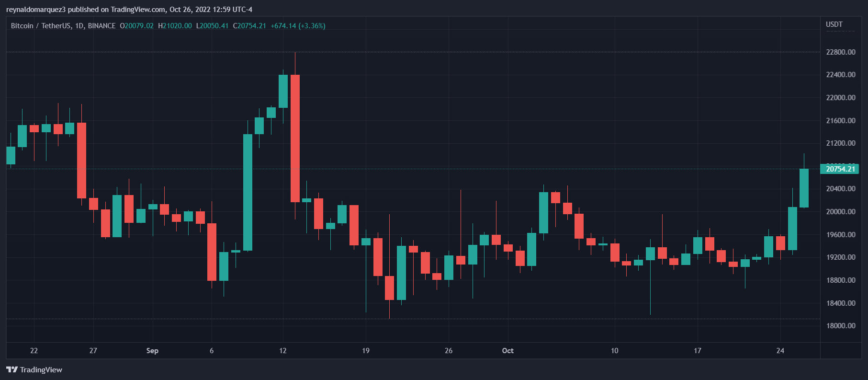Select date 24 on the time axis
The width and height of the screenshot is (868, 380).
coord(780,351)
